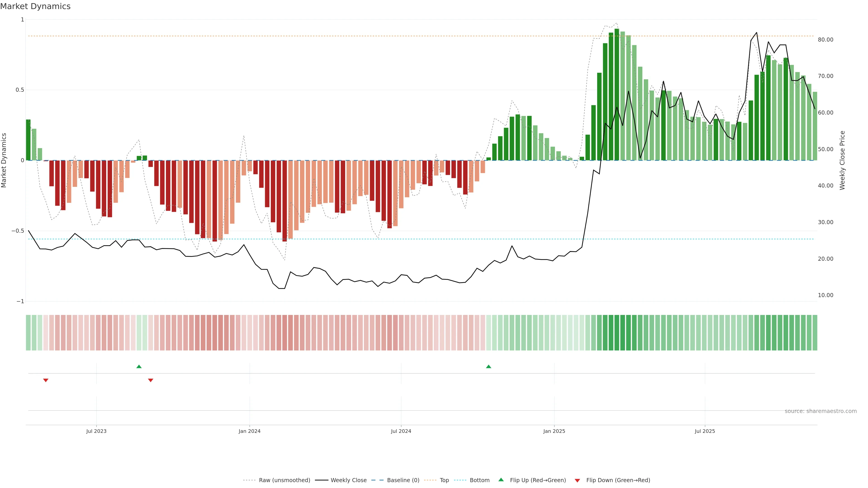Viewport: 868px width, 488px height.
Task: Click the first green flip-up triangle marker
Action: point(139,366)
